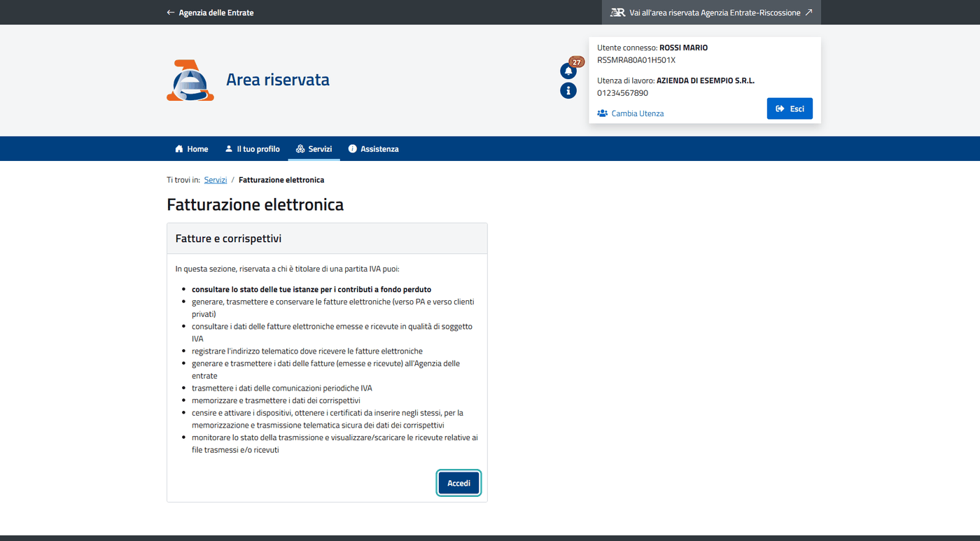Click the back arrow to Agenzia delle Entrate
Screen dimensions: 980x541
pos(210,13)
